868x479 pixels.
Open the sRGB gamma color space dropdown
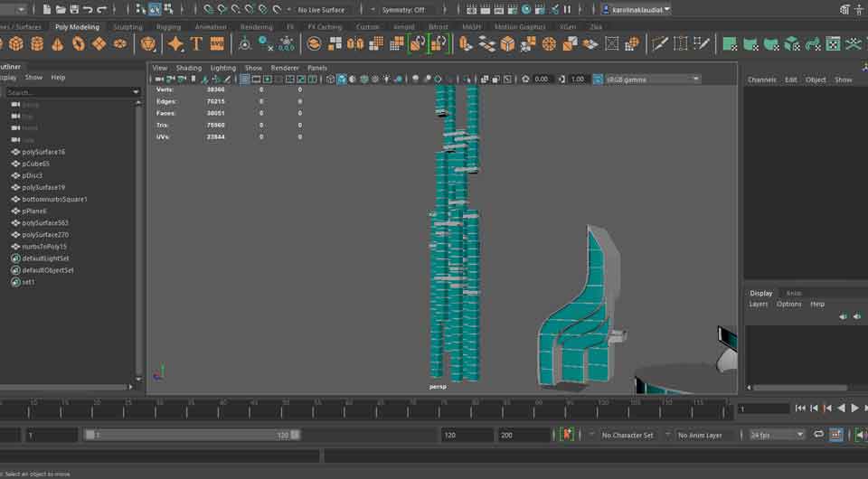click(x=646, y=80)
